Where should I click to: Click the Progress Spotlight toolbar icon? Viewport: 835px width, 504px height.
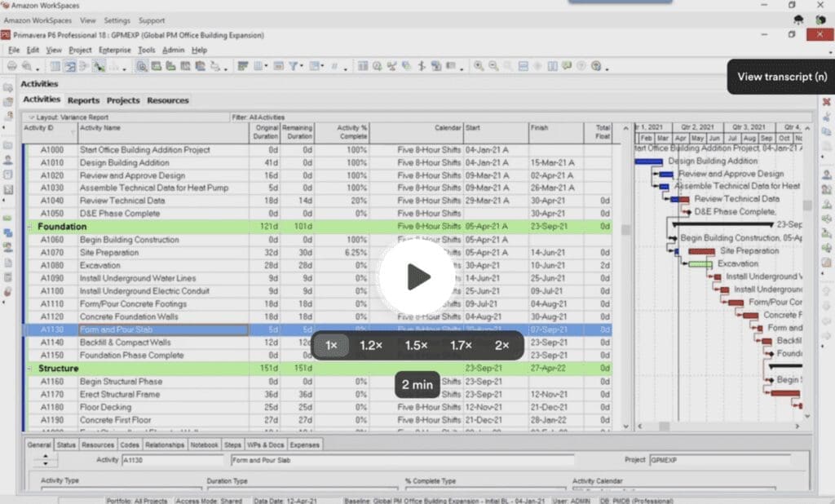[x=422, y=66]
